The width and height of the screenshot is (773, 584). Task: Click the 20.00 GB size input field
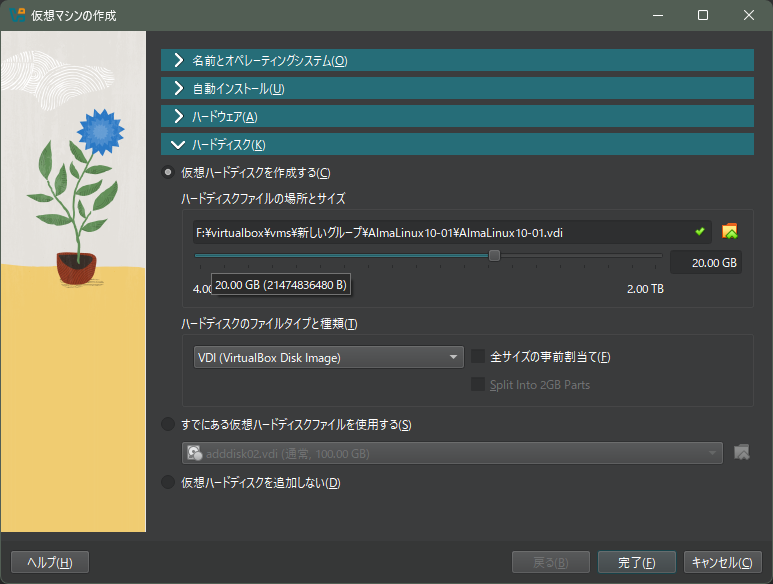(x=705, y=263)
